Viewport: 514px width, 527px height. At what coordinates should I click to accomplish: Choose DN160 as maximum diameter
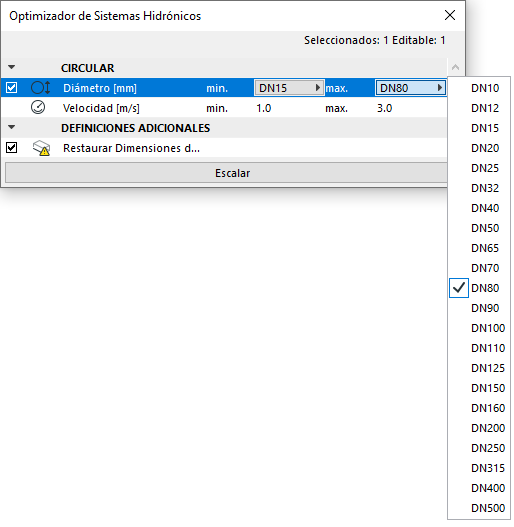479,408
